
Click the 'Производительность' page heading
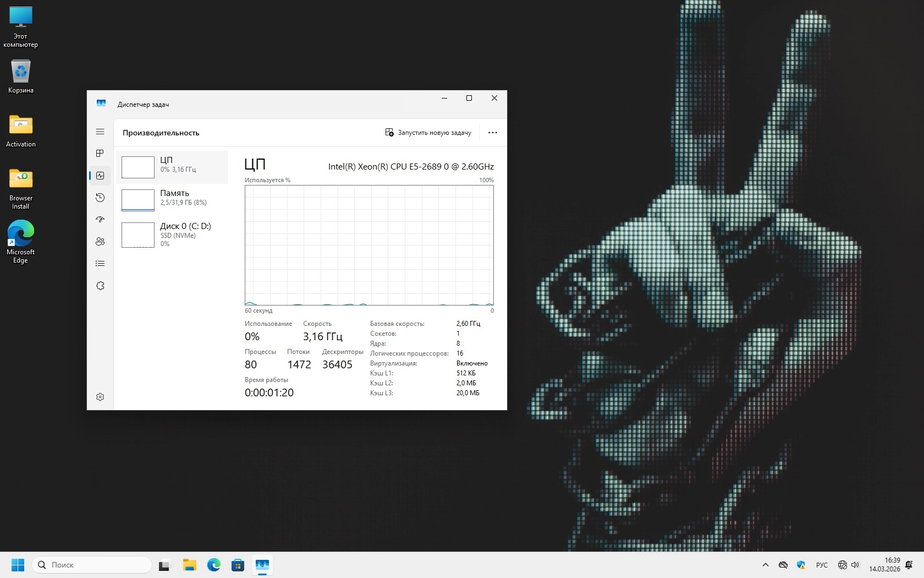click(x=161, y=133)
